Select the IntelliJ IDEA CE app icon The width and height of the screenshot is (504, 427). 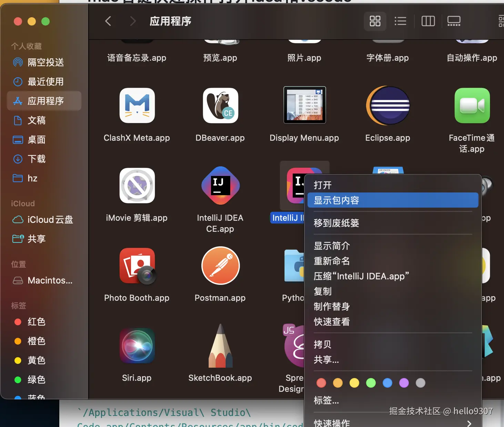click(221, 186)
